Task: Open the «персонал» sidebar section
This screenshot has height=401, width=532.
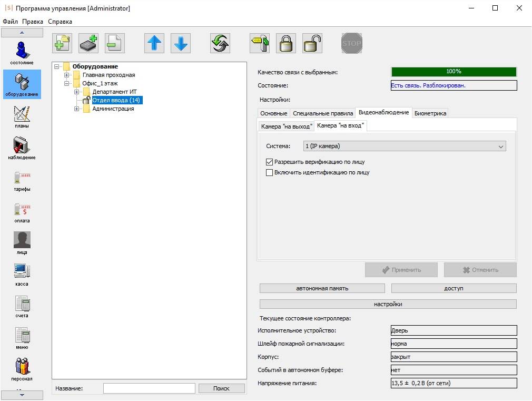Action: pyautogui.click(x=22, y=369)
